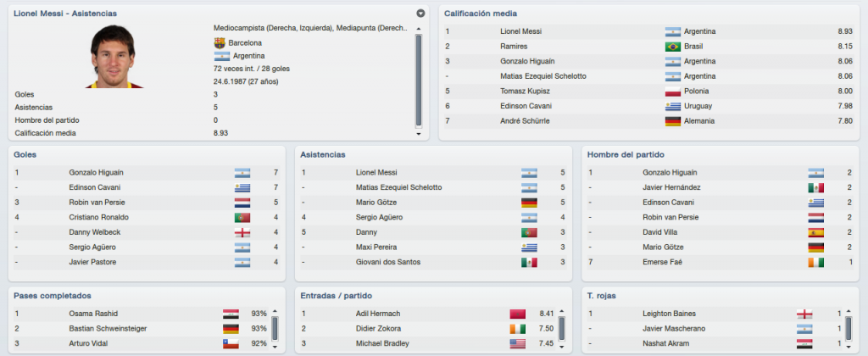Click up arrow in Entradas / partido list
The image size is (868, 356).
[x=562, y=312]
